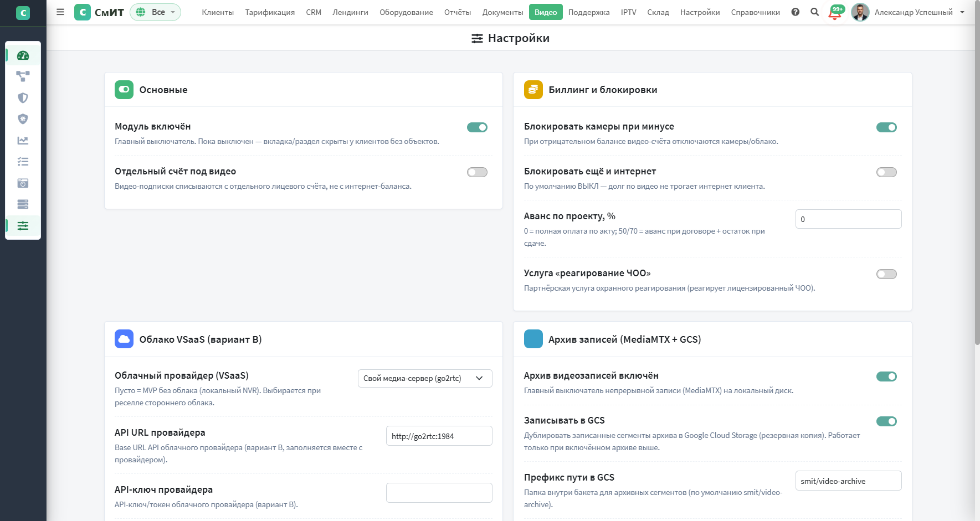980x521 pixels.
Task: Click the СмИТ logo in top bar
Action: [x=99, y=12]
